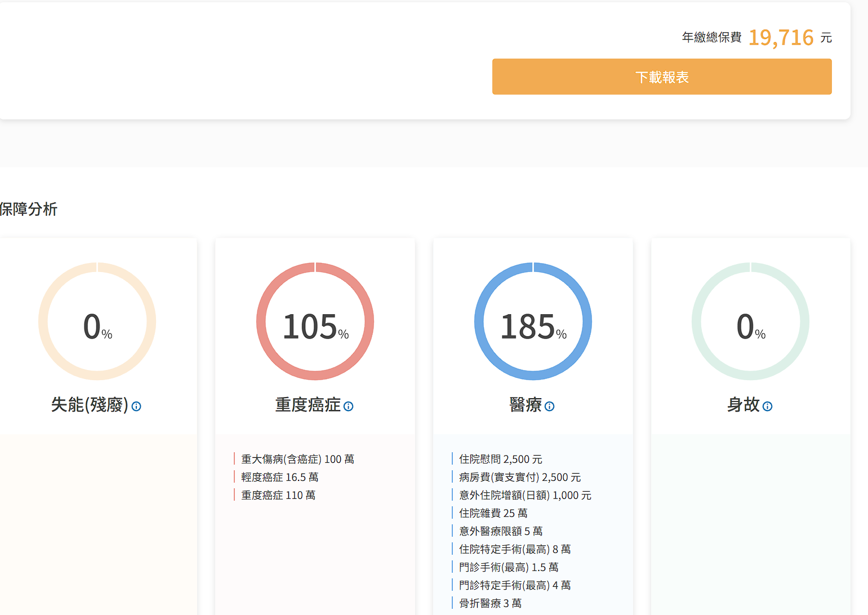Screen dimensions: 868x615
Task: Show info tooltip icon for 身故
Action: point(767,406)
